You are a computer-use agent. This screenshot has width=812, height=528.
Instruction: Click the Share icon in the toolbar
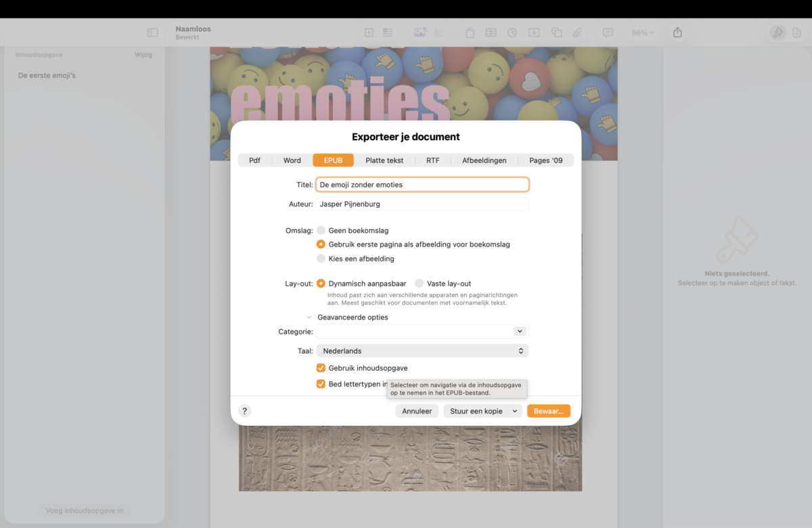point(678,32)
